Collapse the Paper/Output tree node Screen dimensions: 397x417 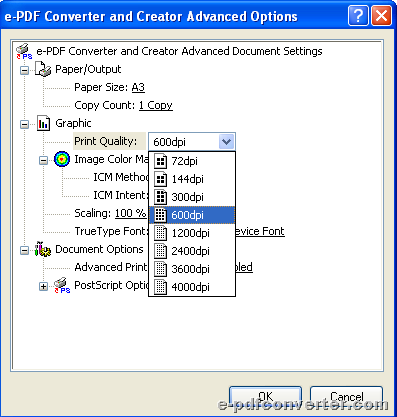coord(24,70)
